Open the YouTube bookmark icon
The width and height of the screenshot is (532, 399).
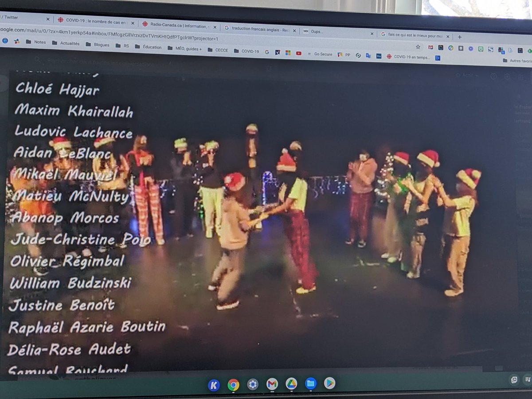click(x=299, y=53)
